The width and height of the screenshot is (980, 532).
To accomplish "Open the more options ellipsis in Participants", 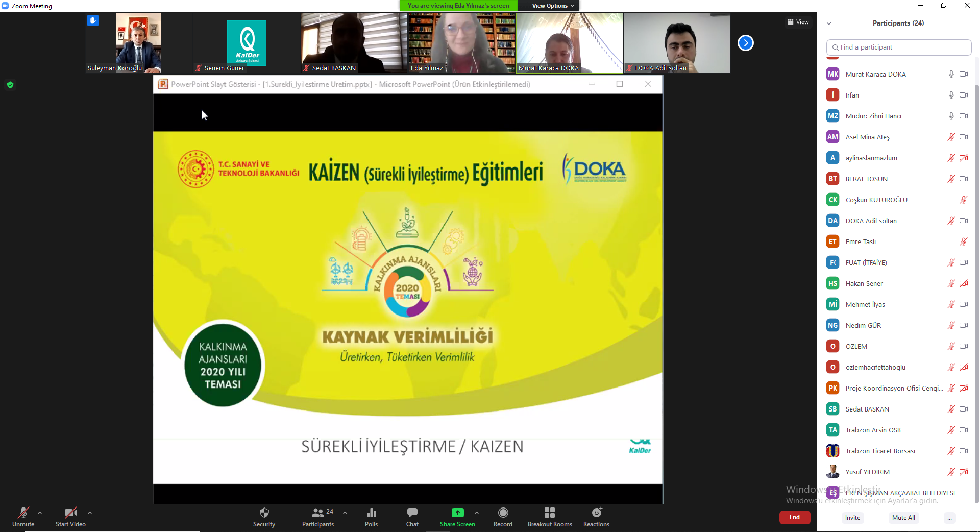I will (949, 518).
